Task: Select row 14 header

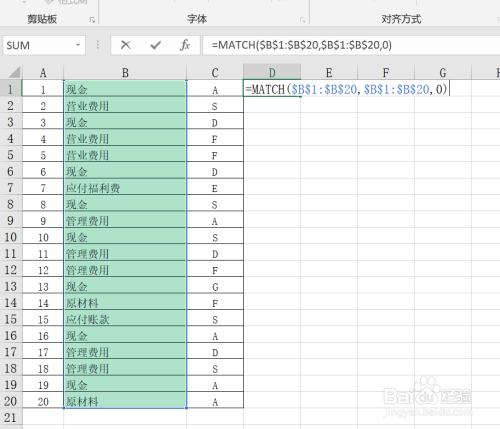Action: (x=11, y=303)
